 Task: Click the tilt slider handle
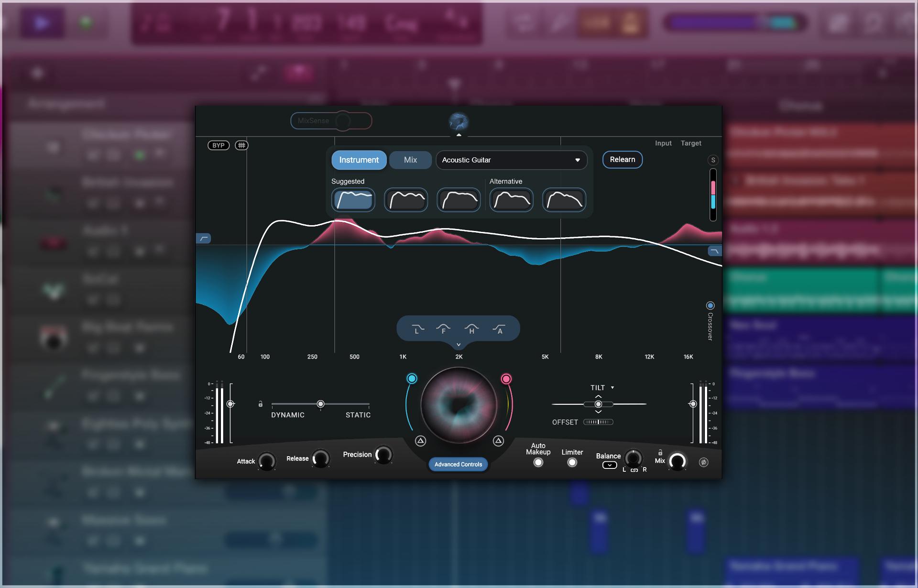pos(598,404)
